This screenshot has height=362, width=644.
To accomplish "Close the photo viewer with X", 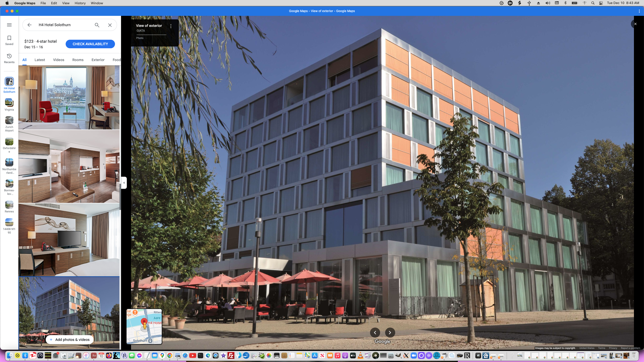I will [635, 24].
